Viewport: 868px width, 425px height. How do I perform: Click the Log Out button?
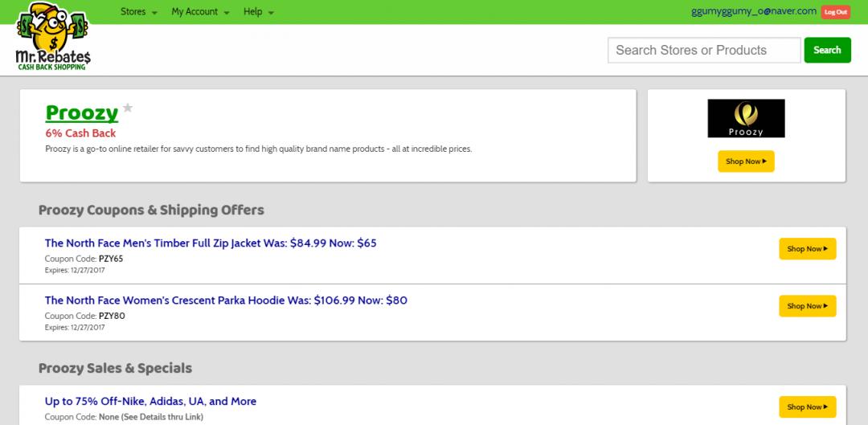point(835,12)
